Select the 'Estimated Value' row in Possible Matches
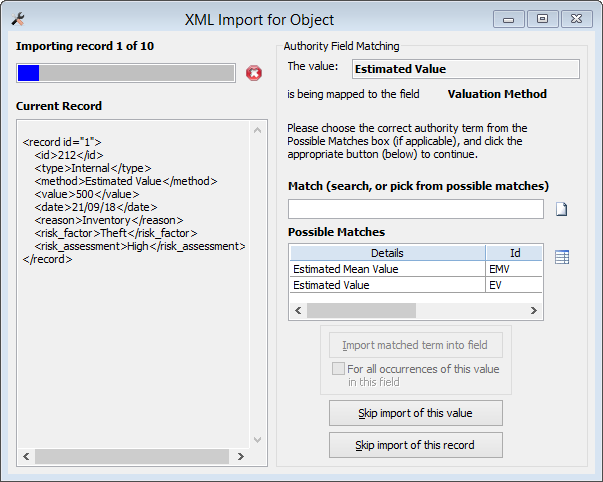Screen dimensions: 603x482 tap(416, 285)
